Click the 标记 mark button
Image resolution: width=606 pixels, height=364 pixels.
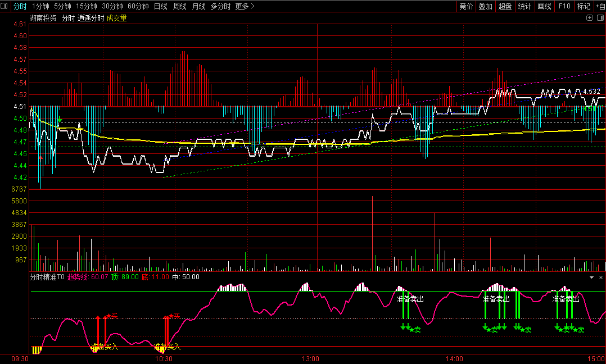(584, 6)
